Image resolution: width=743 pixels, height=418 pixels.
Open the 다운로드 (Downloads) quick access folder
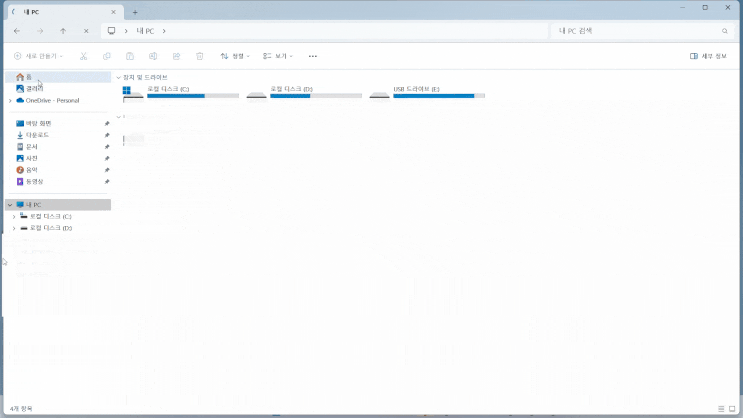pyautogui.click(x=58, y=135)
